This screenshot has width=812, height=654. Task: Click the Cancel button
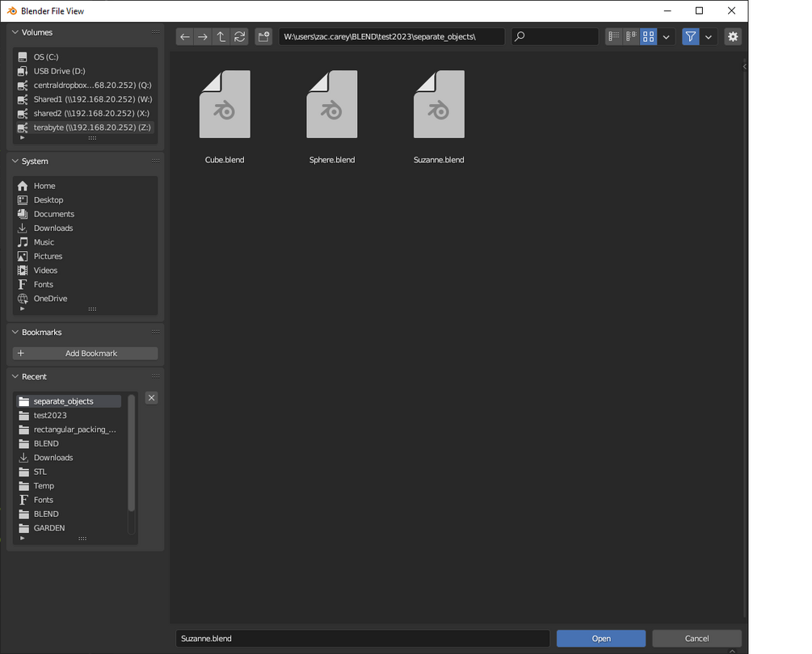[x=697, y=639]
